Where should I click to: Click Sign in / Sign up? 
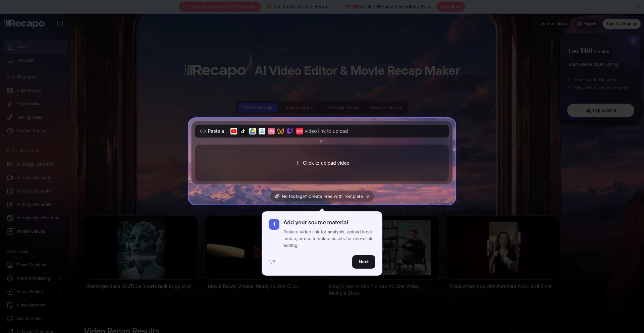click(x=622, y=24)
